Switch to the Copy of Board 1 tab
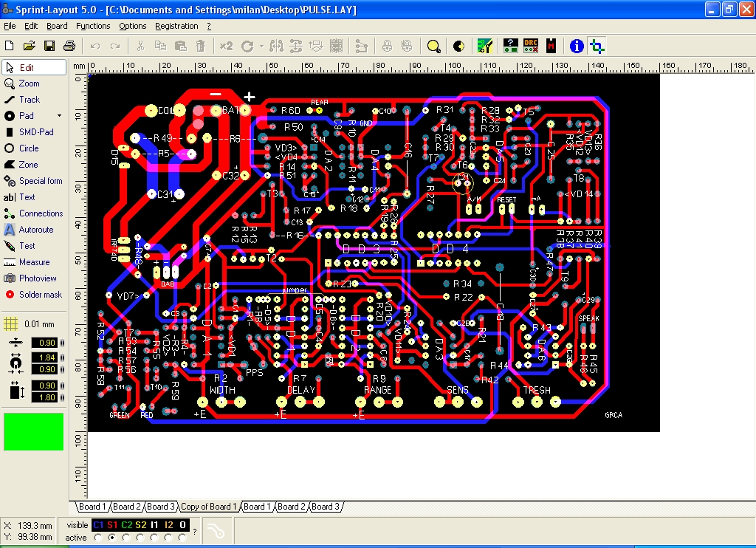The height and width of the screenshot is (548, 756). coord(210,507)
